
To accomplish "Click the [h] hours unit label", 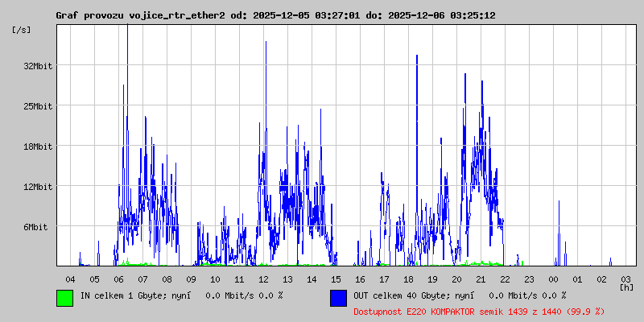I will 627,287.
